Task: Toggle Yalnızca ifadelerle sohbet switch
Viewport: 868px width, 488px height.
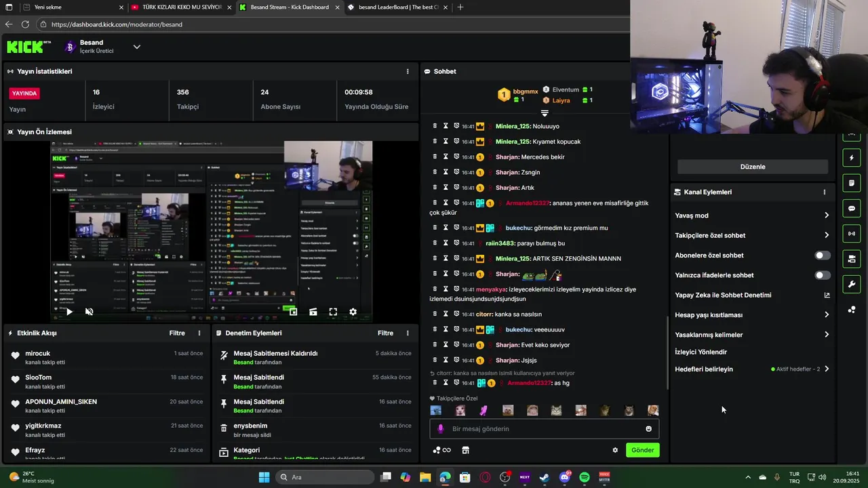Action: (x=822, y=275)
